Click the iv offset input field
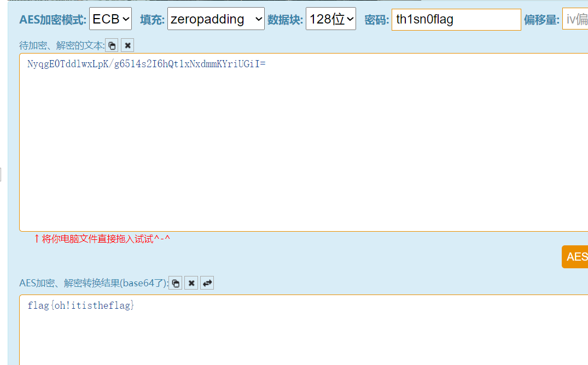The image size is (588, 365). (575, 20)
